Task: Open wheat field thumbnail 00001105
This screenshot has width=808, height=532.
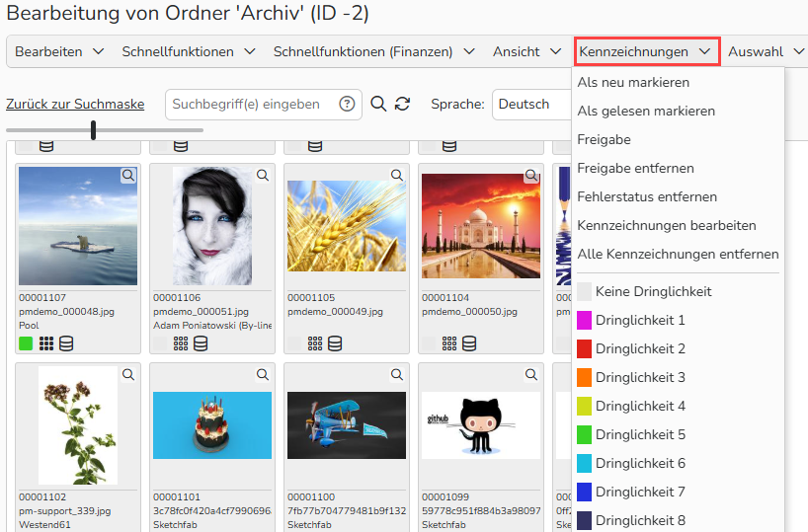Action: 347,226
